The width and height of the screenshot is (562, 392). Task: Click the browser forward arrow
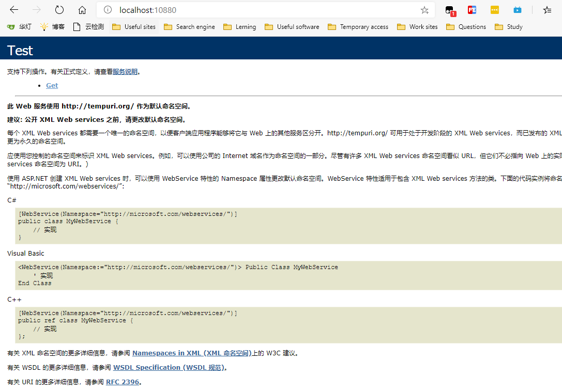37,10
